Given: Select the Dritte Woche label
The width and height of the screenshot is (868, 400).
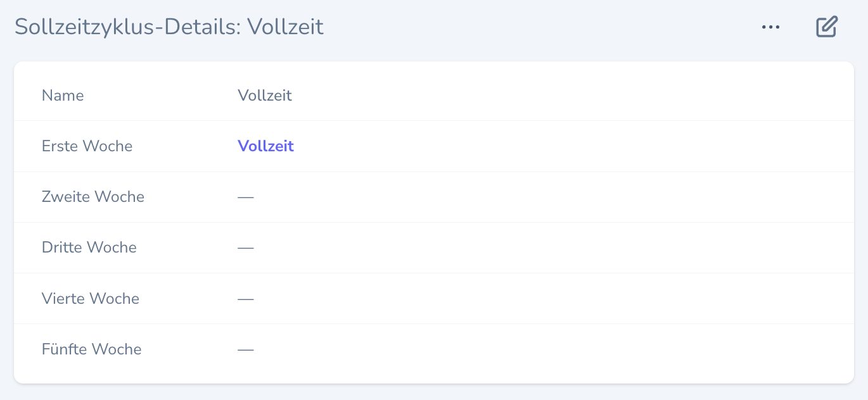Looking at the screenshot, I should click(89, 247).
